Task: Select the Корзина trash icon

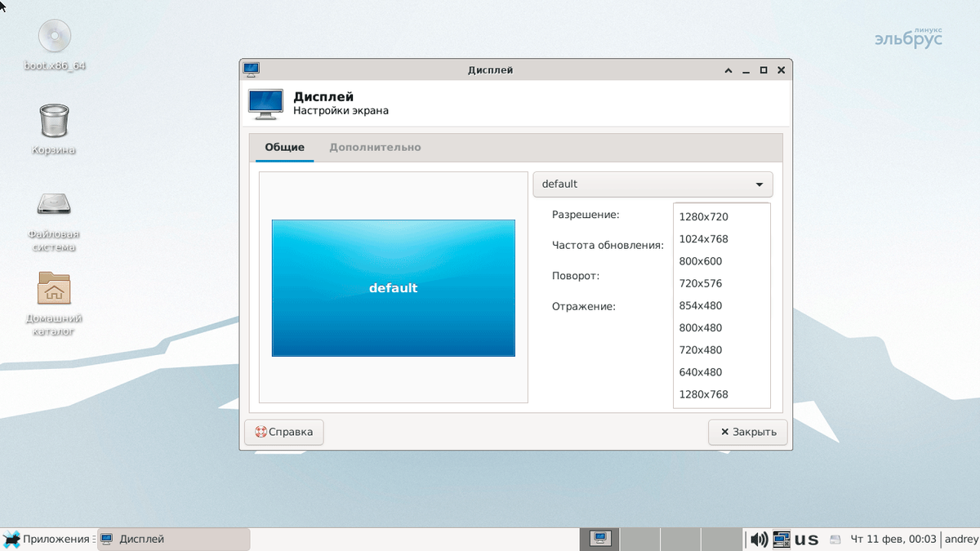Action: pyautogui.click(x=55, y=121)
